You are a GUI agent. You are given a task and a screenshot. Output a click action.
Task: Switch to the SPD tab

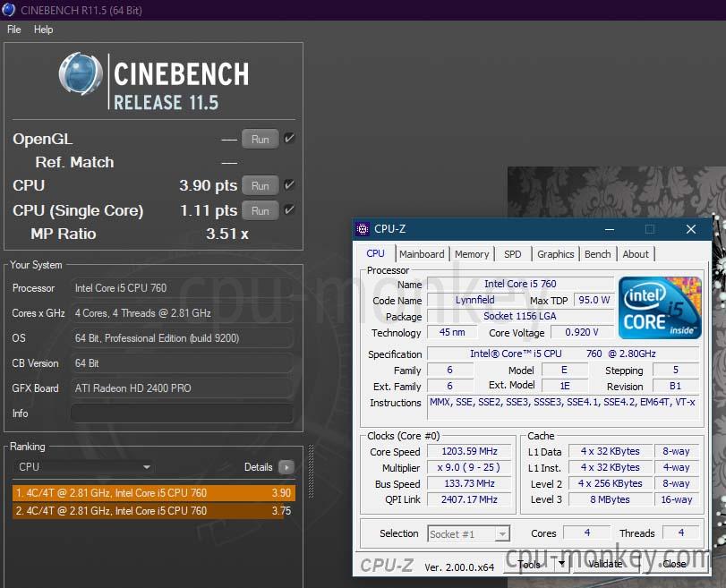point(513,254)
